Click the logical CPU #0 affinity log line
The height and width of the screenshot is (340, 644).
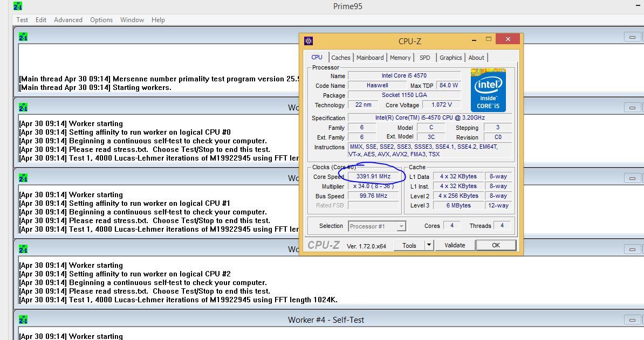(x=125, y=133)
